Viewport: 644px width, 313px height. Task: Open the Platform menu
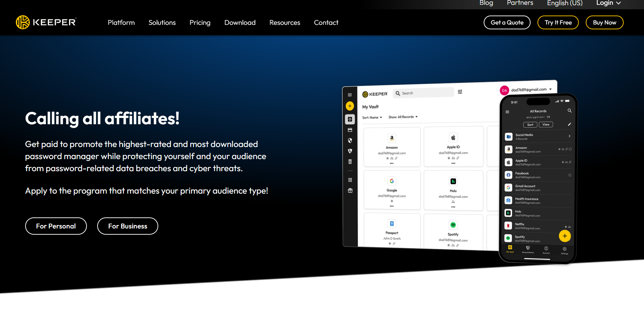121,22
